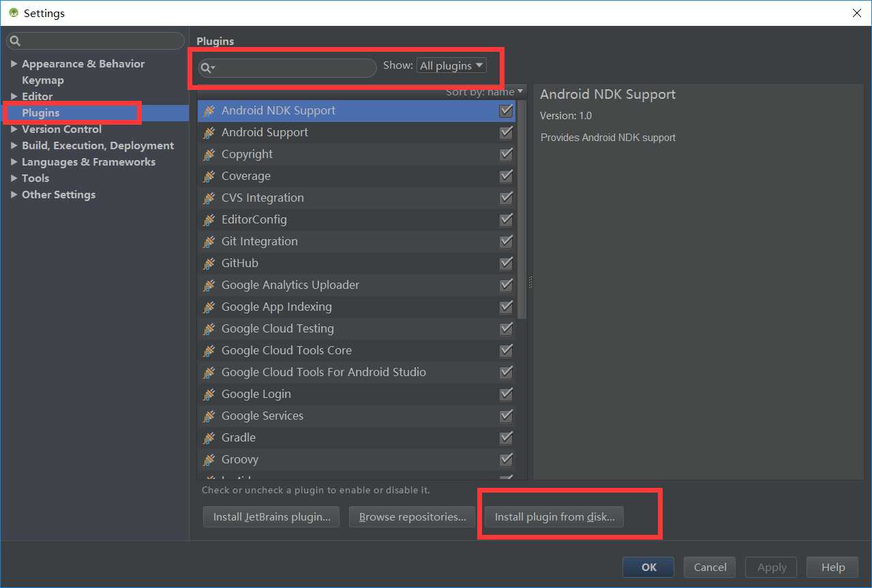Focus the settings sidebar search field
The width and height of the screenshot is (872, 588).
click(95, 41)
